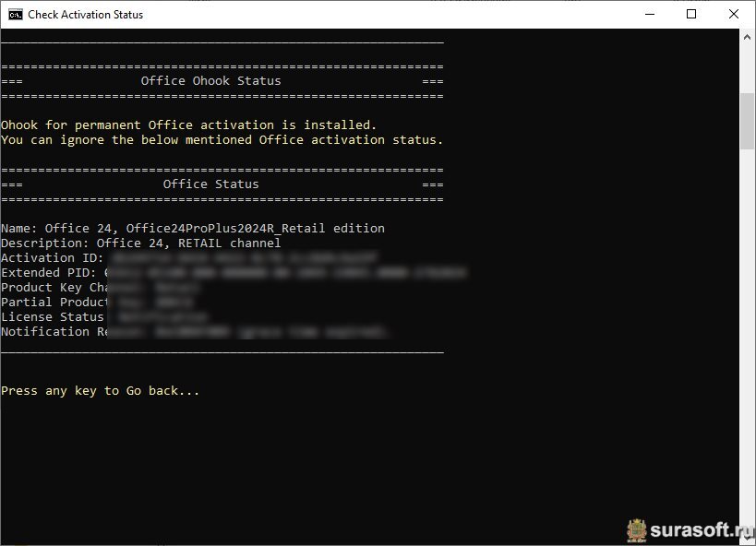
Task: Click the vertical scrollbar thumb
Action: point(747,121)
